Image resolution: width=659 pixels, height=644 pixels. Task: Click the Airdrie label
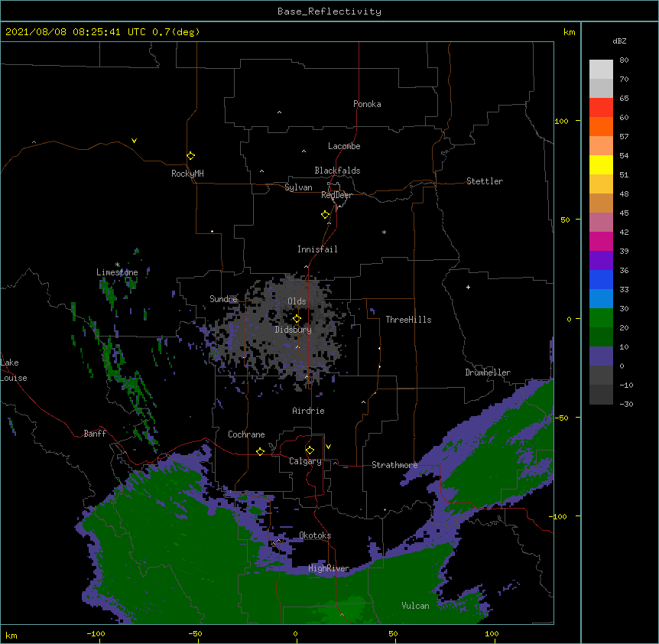pos(309,411)
